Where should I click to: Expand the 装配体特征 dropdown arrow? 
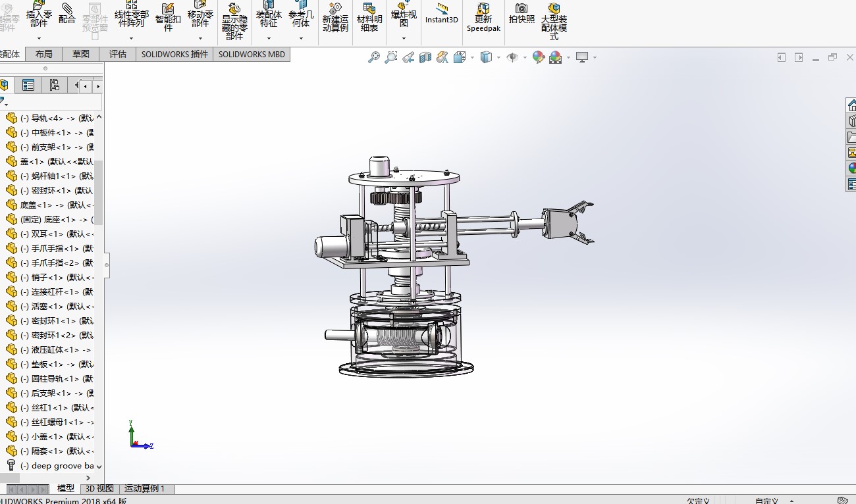pos(269,39)
